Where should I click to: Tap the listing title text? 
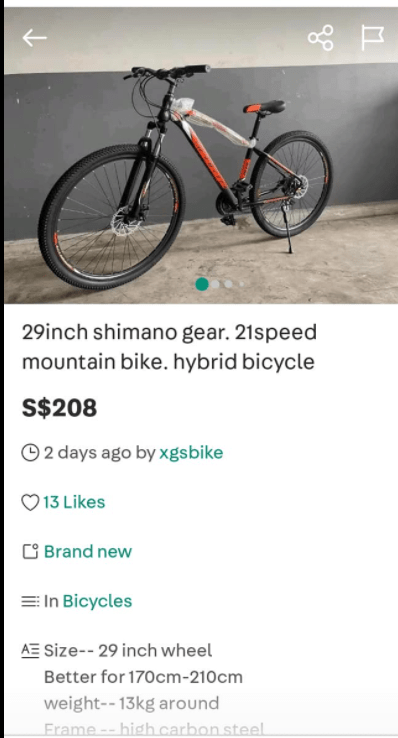(x=169, y=347)
